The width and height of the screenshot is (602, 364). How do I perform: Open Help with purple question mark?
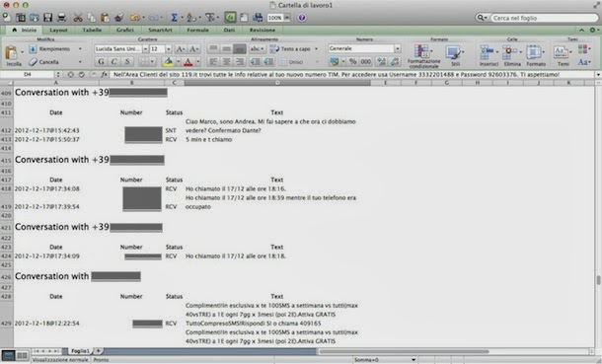(302, 18)
